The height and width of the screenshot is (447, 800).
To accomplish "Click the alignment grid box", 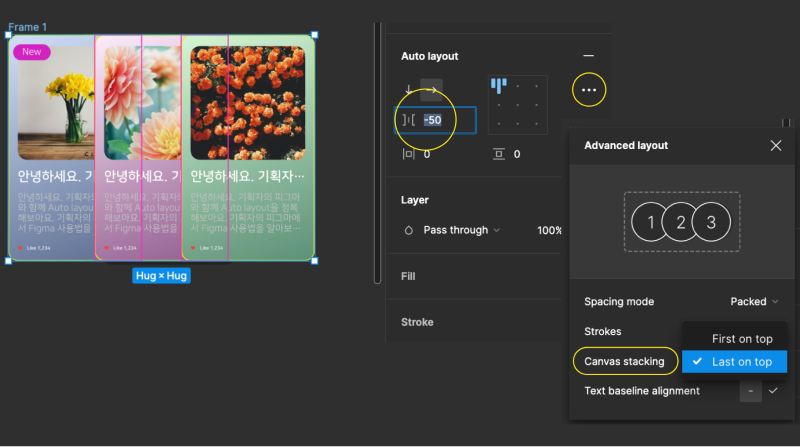I will (x=517, y=105).
